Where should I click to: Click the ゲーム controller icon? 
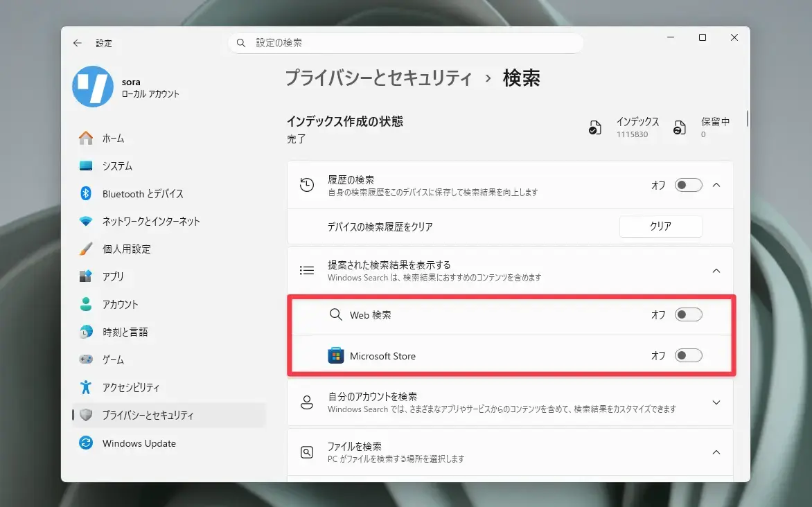[86, 359]
